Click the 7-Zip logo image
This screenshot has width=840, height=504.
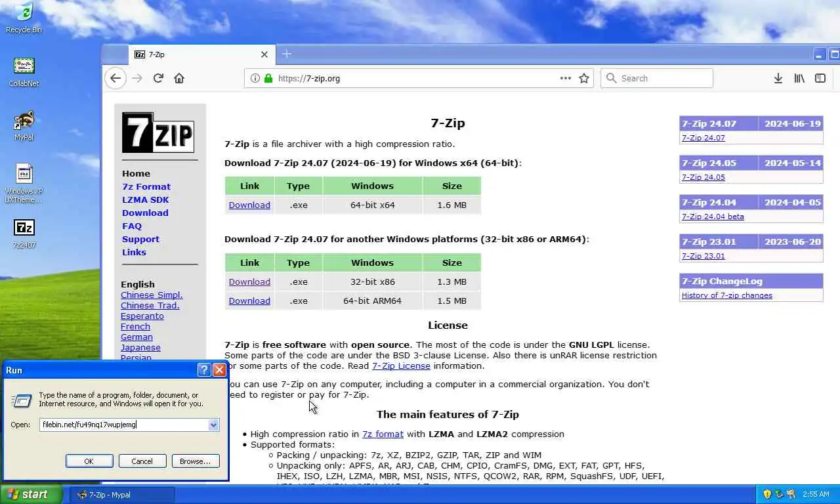pyautogui.click(x=158, y=133)
